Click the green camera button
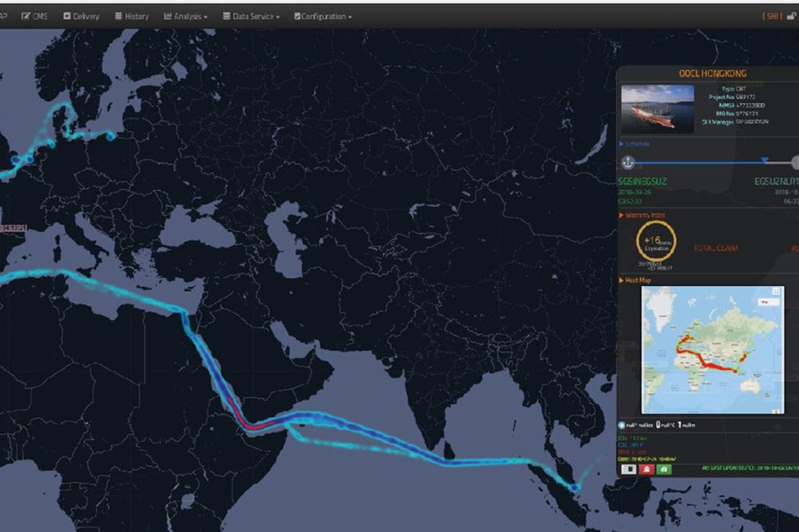This screenshot has height=532, width=799. tap(664, 470)
